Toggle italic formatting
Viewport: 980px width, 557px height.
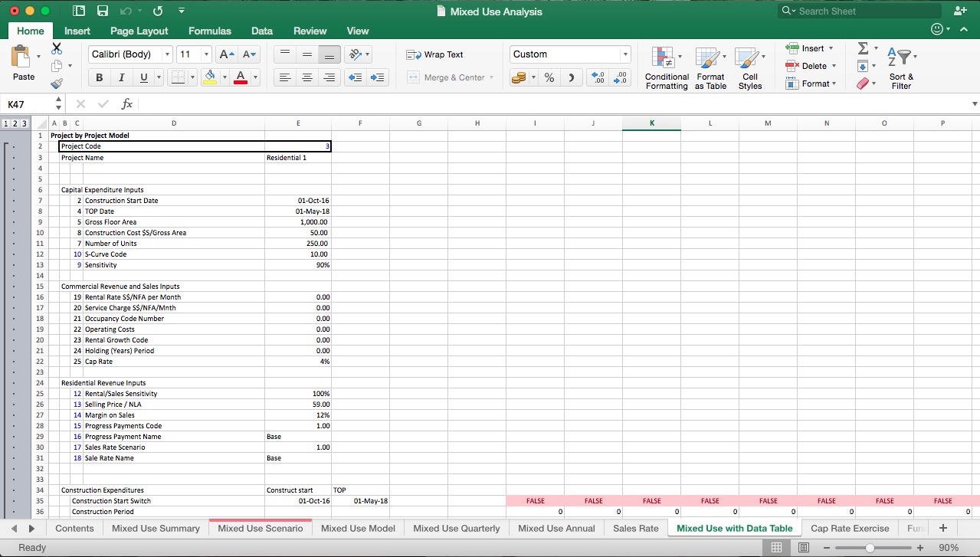tap(120, 77)
